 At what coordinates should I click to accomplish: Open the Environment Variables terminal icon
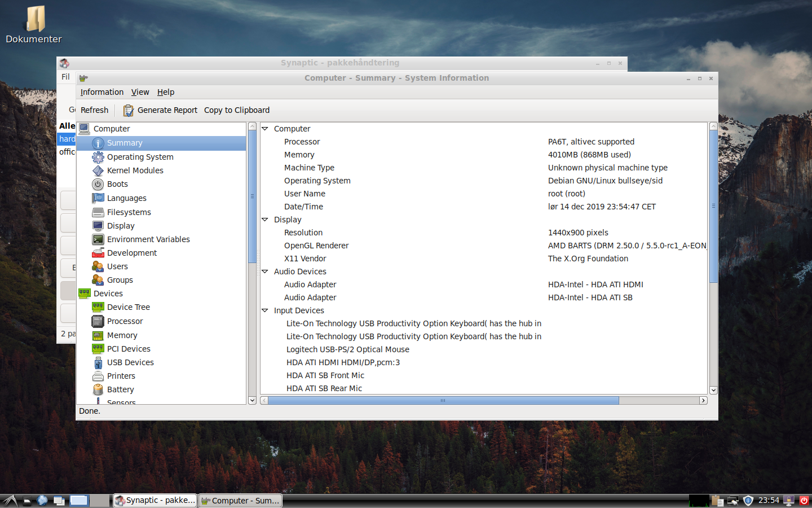98,239
